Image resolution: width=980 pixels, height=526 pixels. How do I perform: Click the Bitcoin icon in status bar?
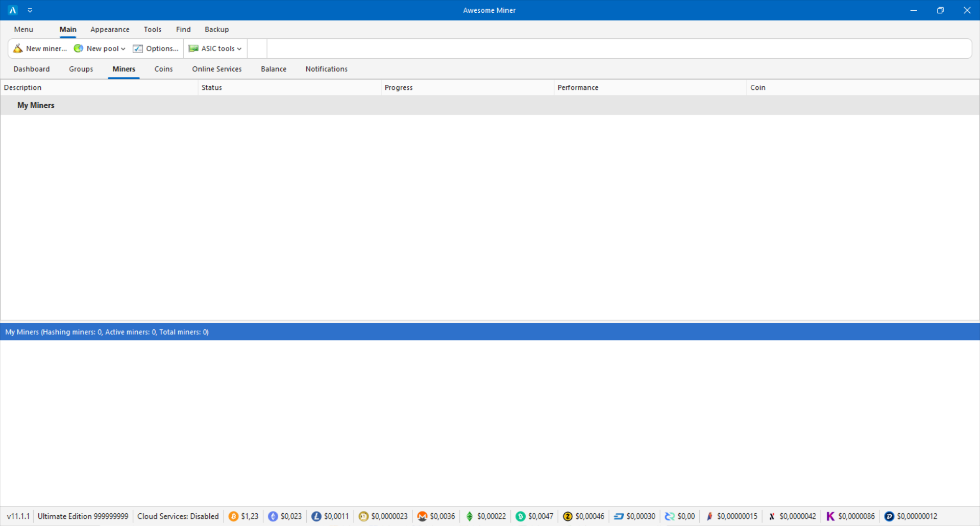(233, 516)
